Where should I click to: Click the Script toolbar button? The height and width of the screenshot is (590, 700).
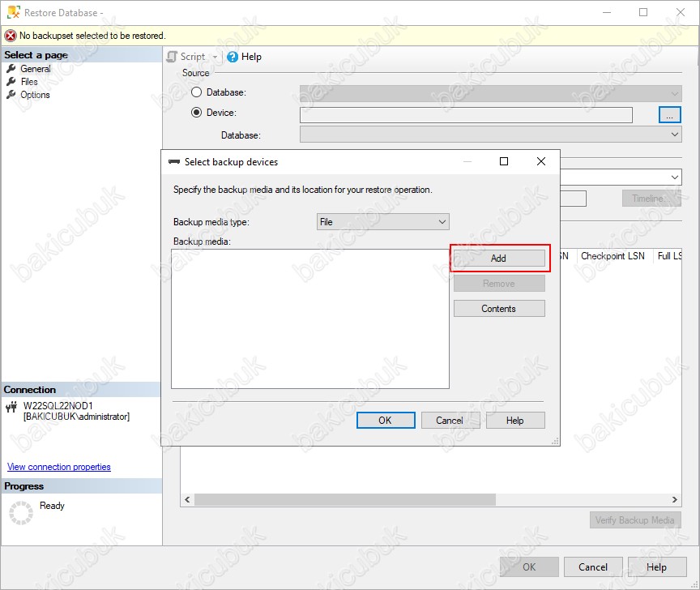tap(186, 57)
